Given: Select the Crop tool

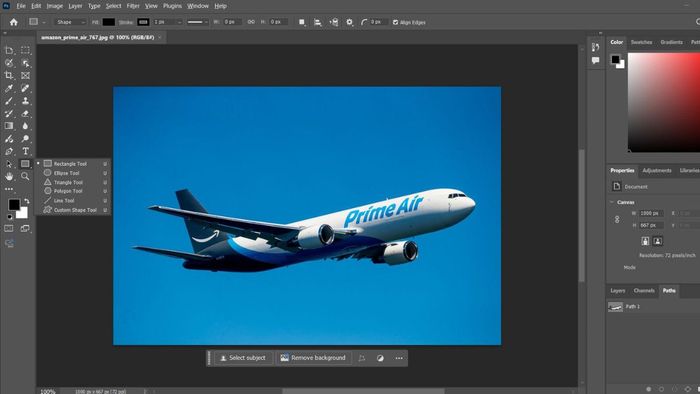Looking at the screenshot, I should [x=9, y=75].
